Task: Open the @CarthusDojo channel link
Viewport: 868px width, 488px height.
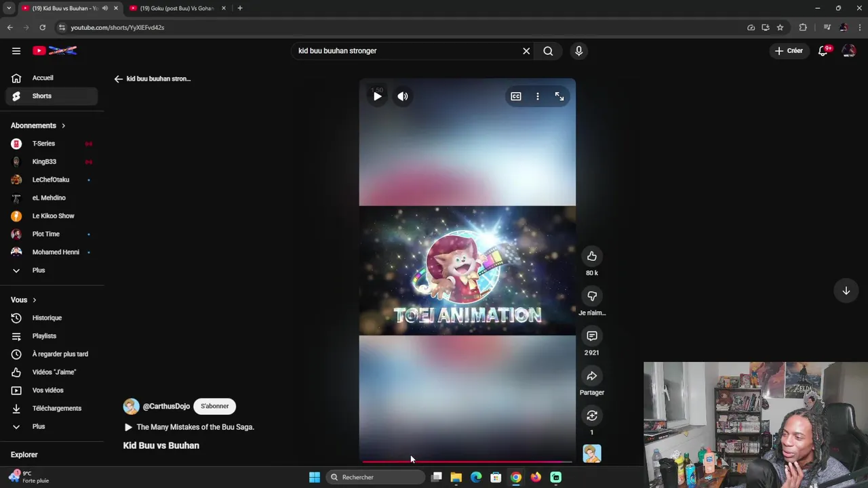Action: (166, 406)
